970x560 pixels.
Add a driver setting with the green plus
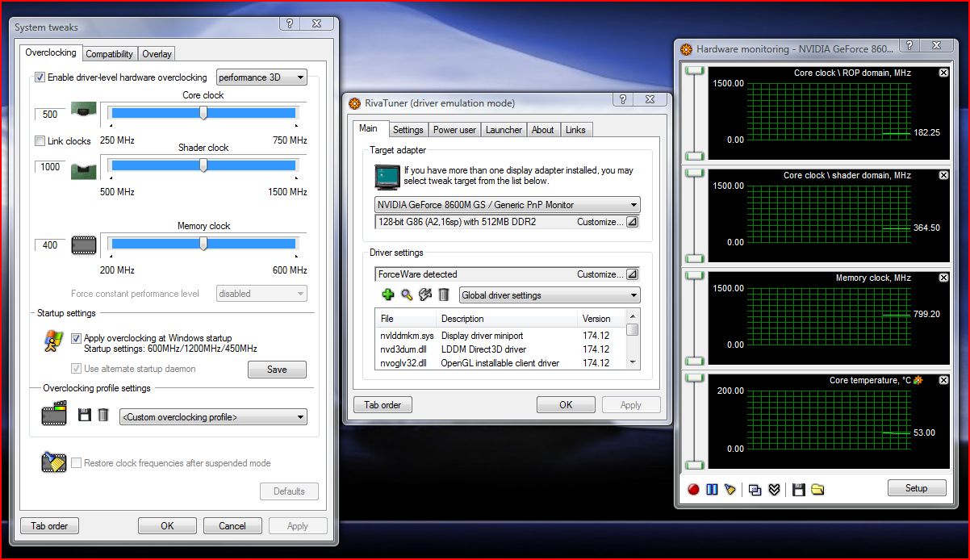pos(388,295)
